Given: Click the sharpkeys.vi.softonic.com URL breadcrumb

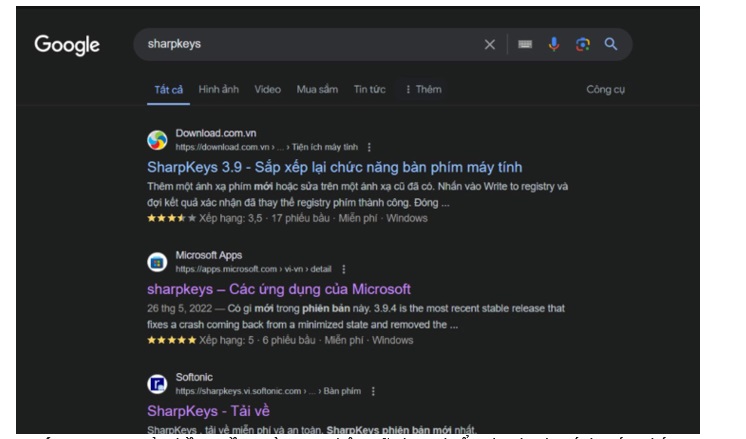Looking at the screenshot, I should coord(268,391).
